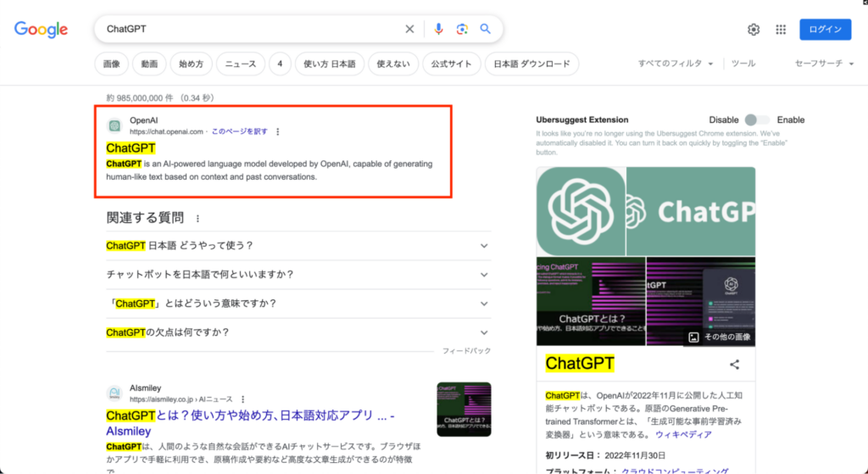Click このページを訳す link

[x=240, y=131]
